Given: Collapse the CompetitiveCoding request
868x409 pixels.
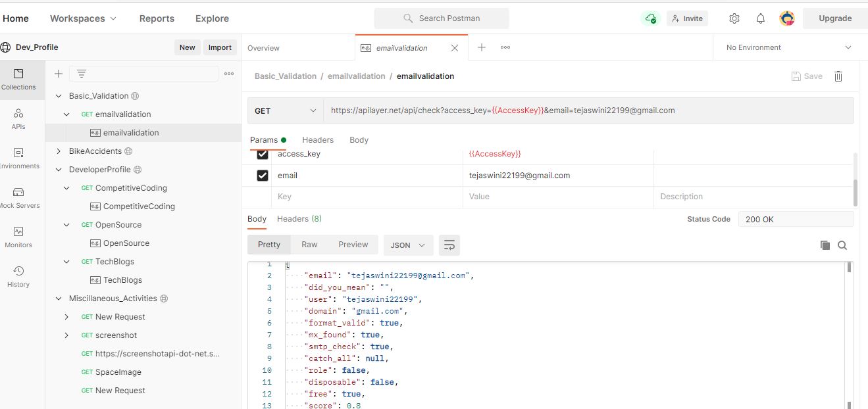Looking at the screenshot, I should (66, 188).
